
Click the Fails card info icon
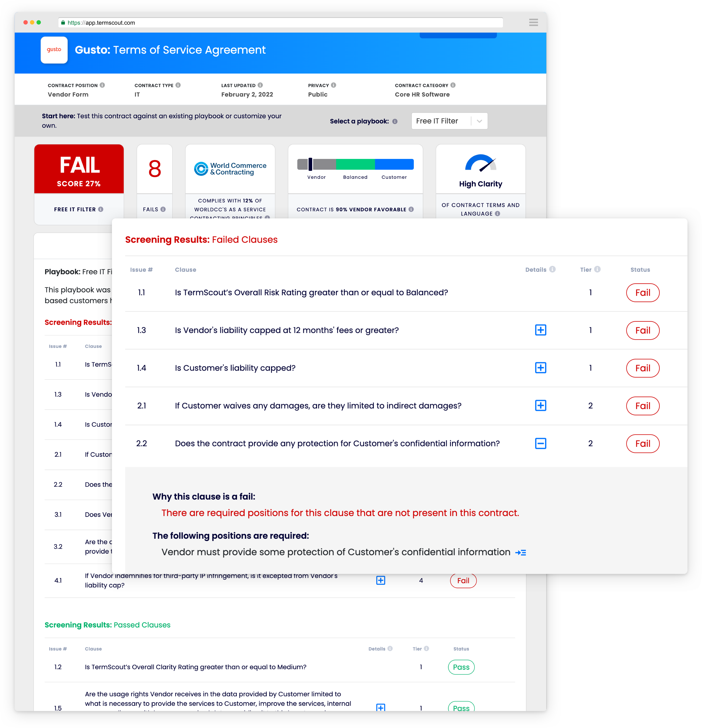point(163,210)
